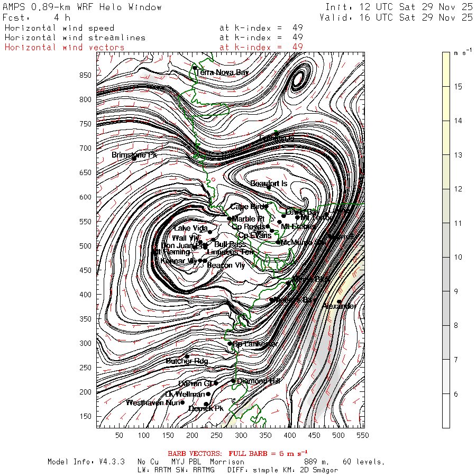This screenshot has width=476, height=476.
Task: Click the colorbar band between 12 and 13
Action: point(446,172)
